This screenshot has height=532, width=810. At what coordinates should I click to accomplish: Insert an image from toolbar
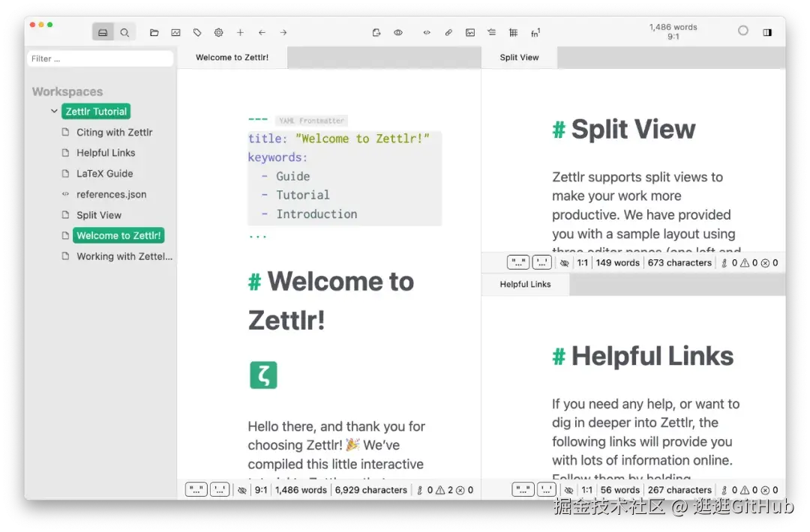coord(470,32)
